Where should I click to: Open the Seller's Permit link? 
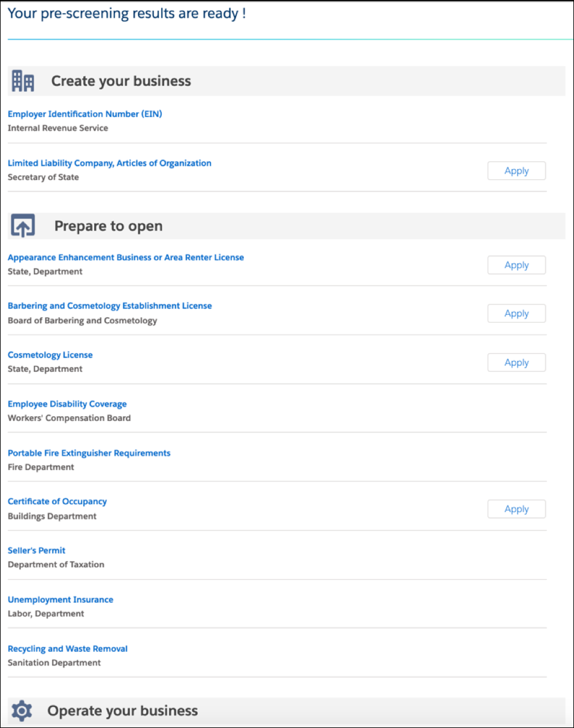coord(37,550)
